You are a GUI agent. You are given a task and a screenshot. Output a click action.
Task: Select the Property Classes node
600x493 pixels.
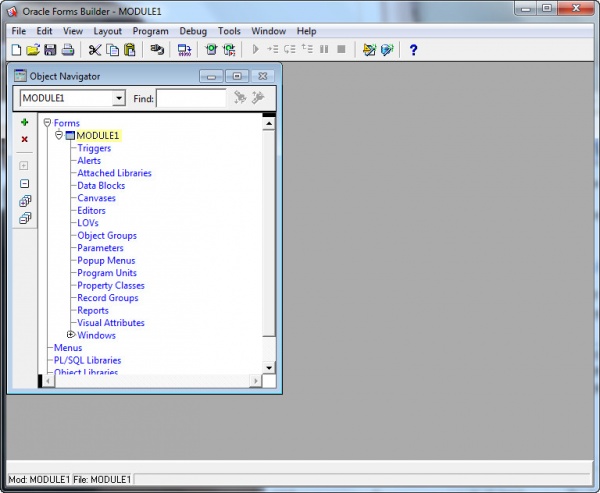click(111, 286)
